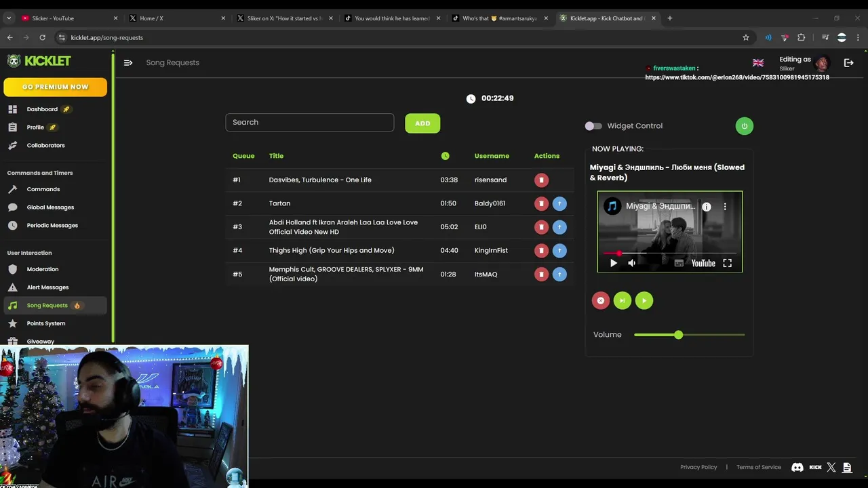Collapse sidebar with hamburger menu icon
This screenshot has width=868, height=488.
[x=128, y=62]
